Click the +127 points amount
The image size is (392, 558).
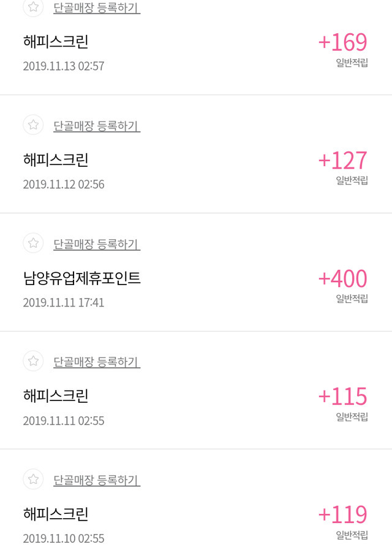coord(342,160)
